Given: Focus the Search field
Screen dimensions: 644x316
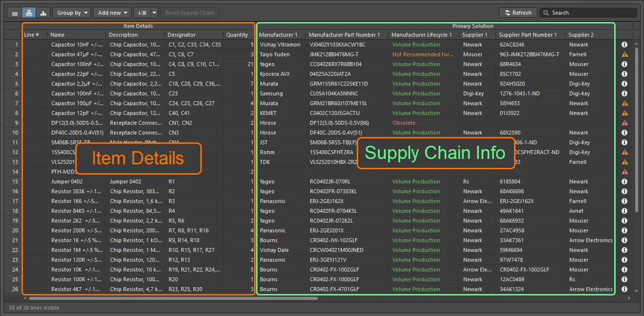Looking at the screenshot, I should (589, 13).
